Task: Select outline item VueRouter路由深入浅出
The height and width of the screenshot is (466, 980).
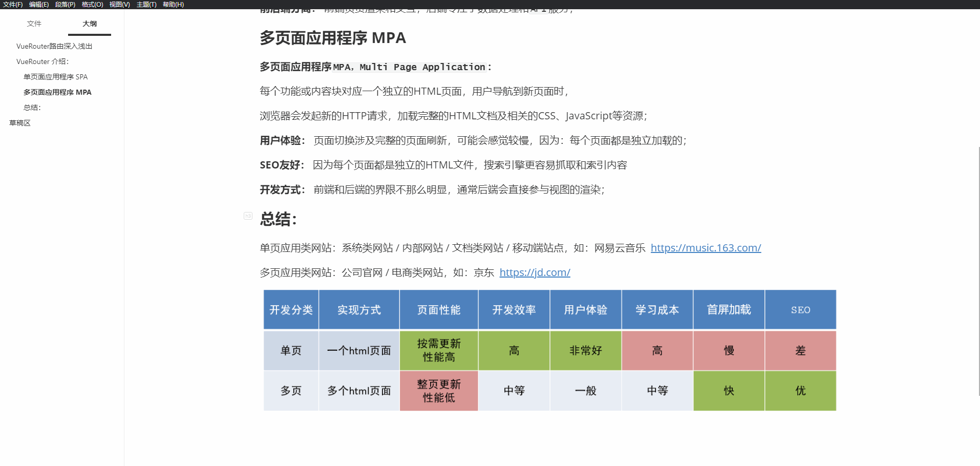Action: (x=54, y=46)
